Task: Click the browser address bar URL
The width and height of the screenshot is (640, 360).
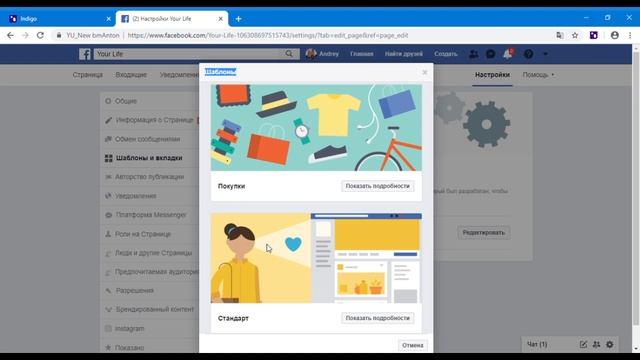Action: [268, 36]
